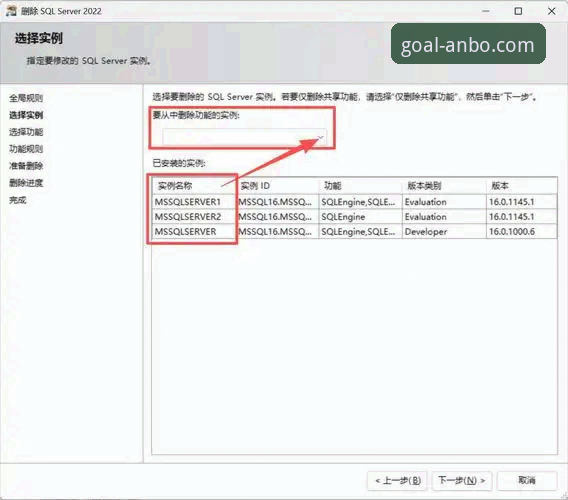Open the 功能规则 step in sidebar
This screenshot has width=568, height=500.
tap(26, 149)
